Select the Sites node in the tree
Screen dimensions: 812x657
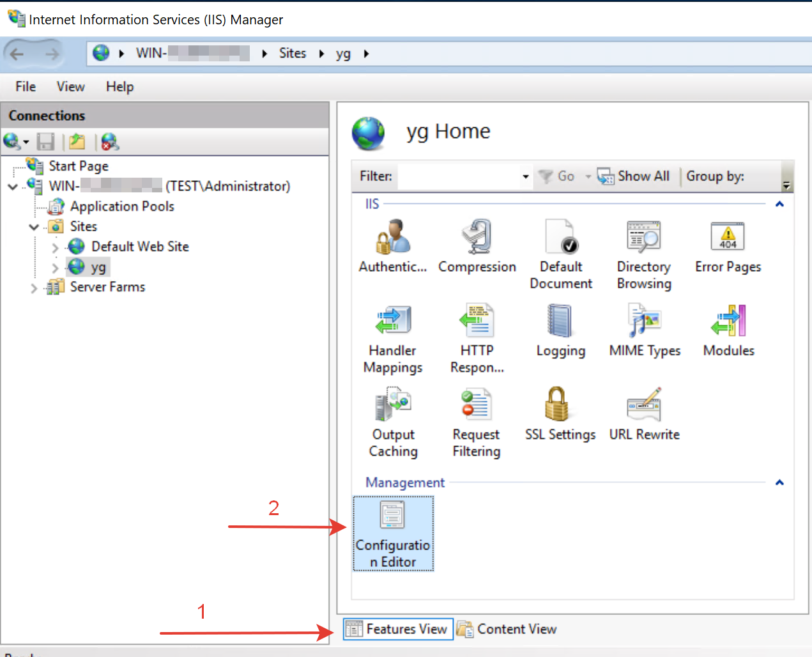(84, 226)
